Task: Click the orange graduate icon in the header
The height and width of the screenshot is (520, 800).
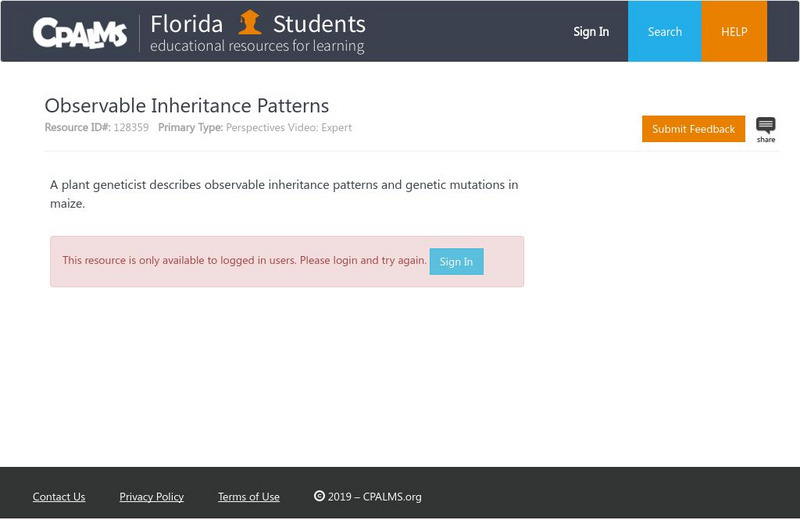Action: [x=250, y=23]
